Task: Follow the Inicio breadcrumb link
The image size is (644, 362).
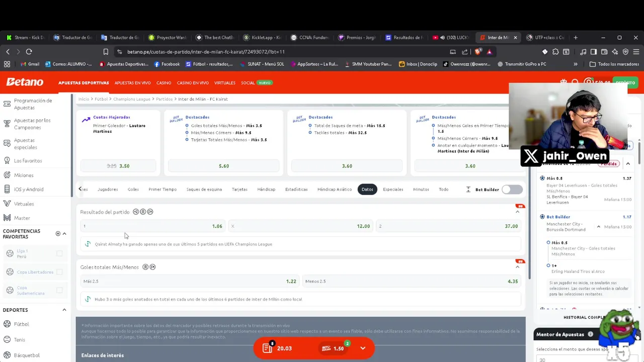Action: click(x=84, y=99)
